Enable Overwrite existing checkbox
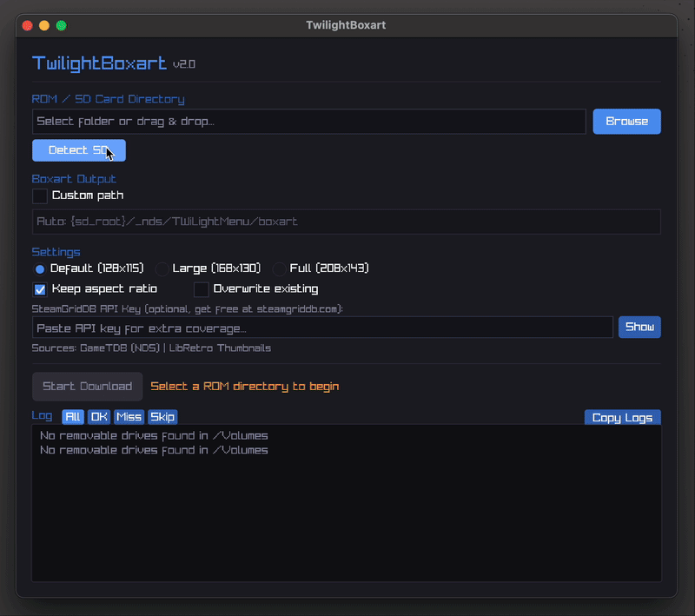This screenshot has height=616, width=695. pyautogui.click(x=202, y=289)
